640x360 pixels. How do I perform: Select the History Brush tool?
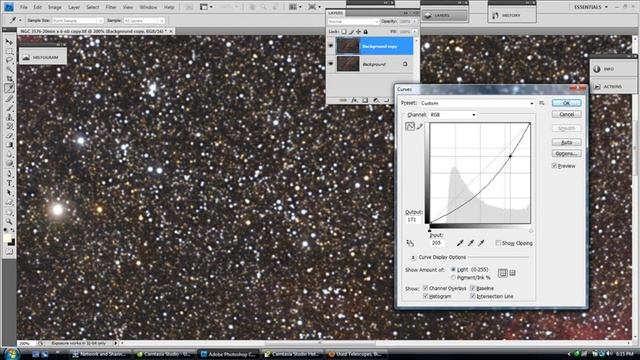tap(9, 126)
